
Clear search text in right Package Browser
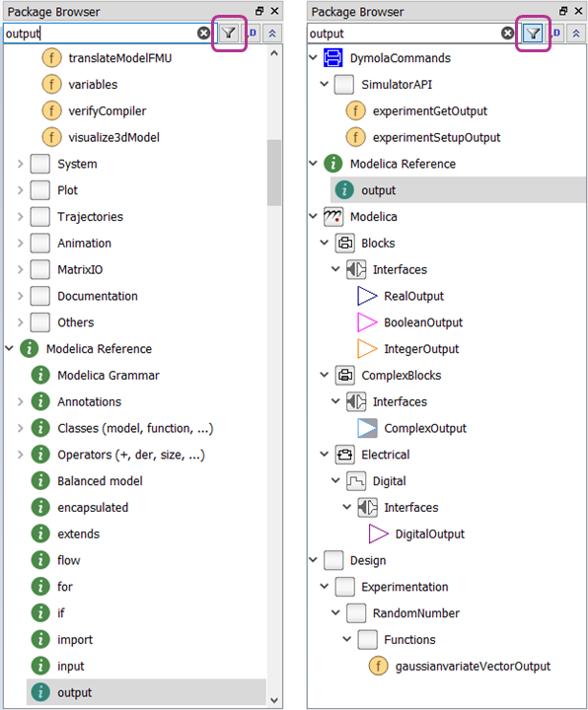point(508,34)
